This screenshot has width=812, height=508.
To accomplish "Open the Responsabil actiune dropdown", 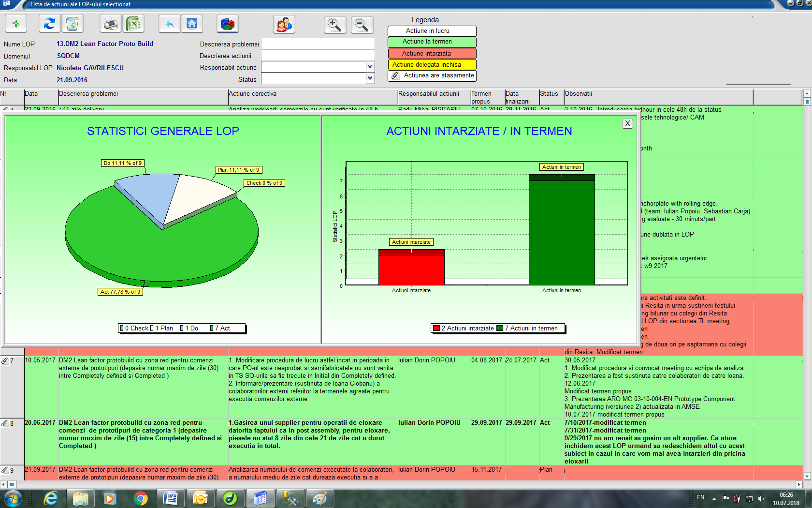I will tap(370, 67).
